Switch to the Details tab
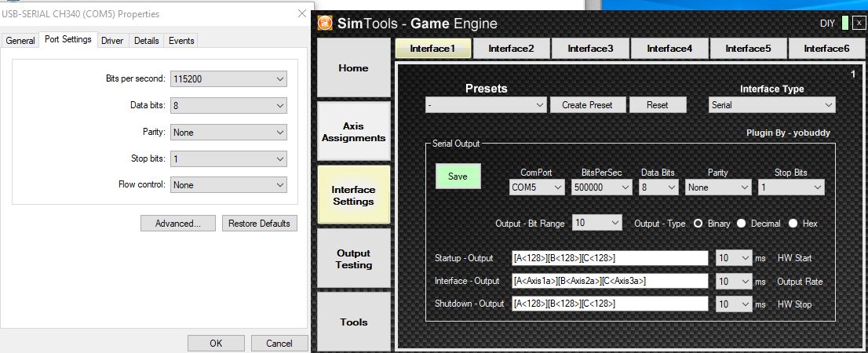The height and width of the screenshot is (353, 868). [147, 41]
